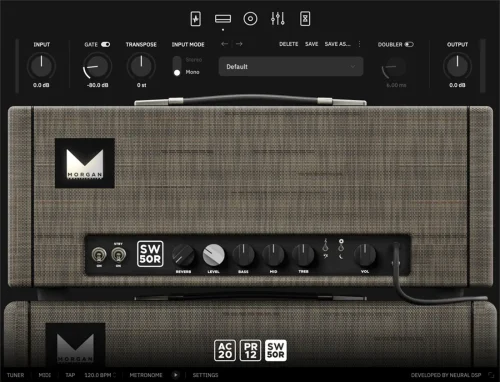500x382 pixels.
Task: Click the 0 st transpose value
Action: click(141, 85)
